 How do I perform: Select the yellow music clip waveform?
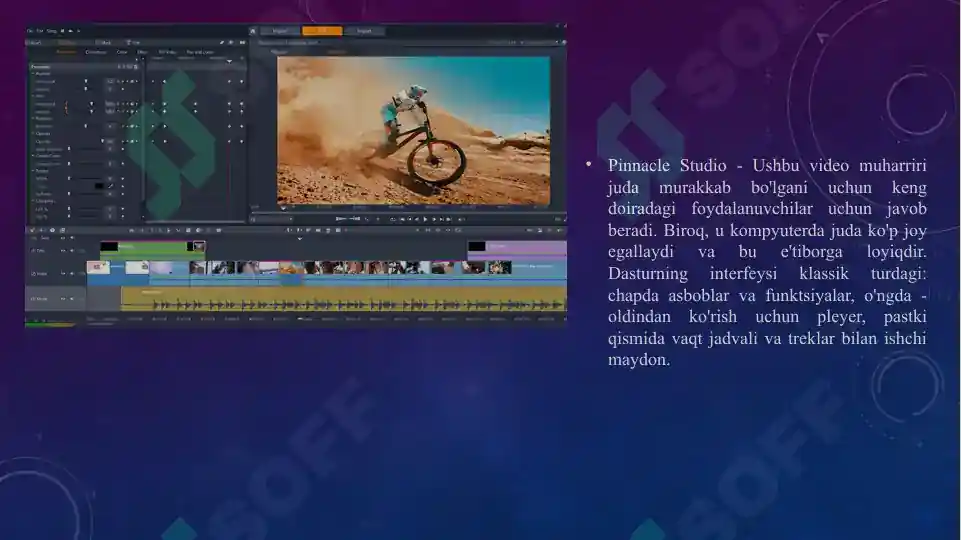pos(343,299)
